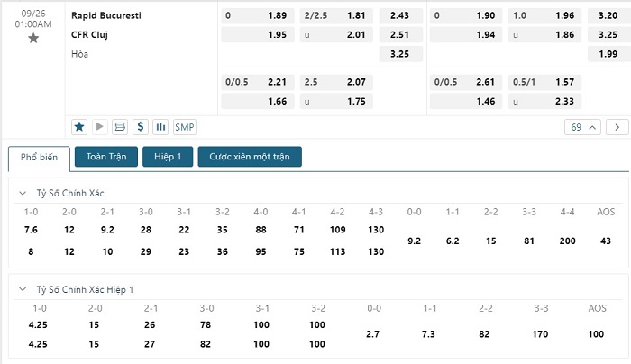The image size is (631, 364).
Task: Pick first half 1-1 odds 7.3
Action: click(x=428, y=334)
